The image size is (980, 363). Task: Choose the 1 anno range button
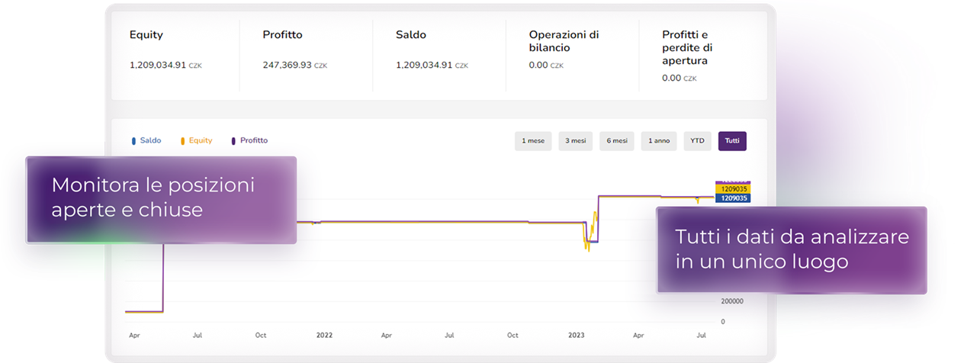point(659,141)
